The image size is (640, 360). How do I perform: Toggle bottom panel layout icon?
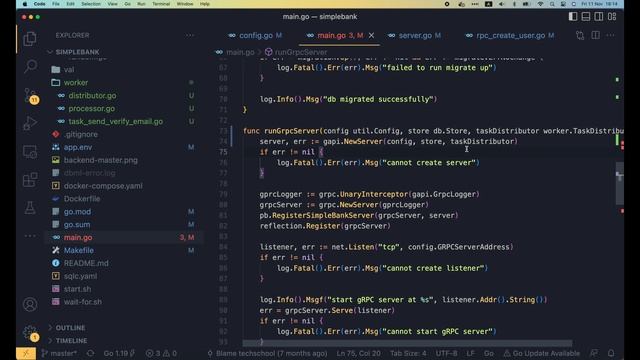click(586, 17)
